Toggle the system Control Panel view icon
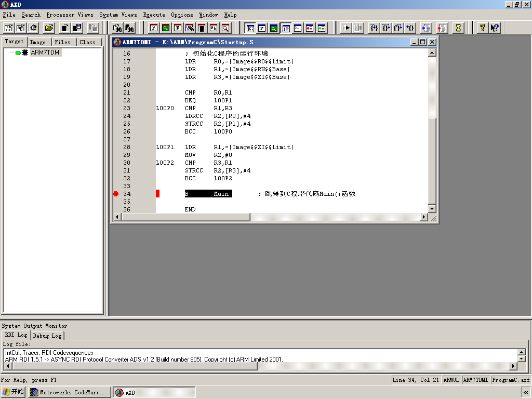Image resolution: width=532 pixels, height=399 pixels. (250, 28)
